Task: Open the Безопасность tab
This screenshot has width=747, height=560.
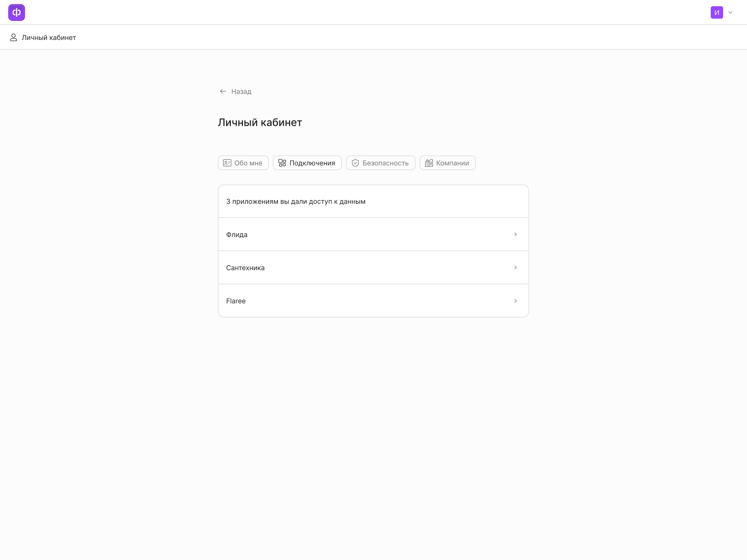Action: tap(381, 163)
